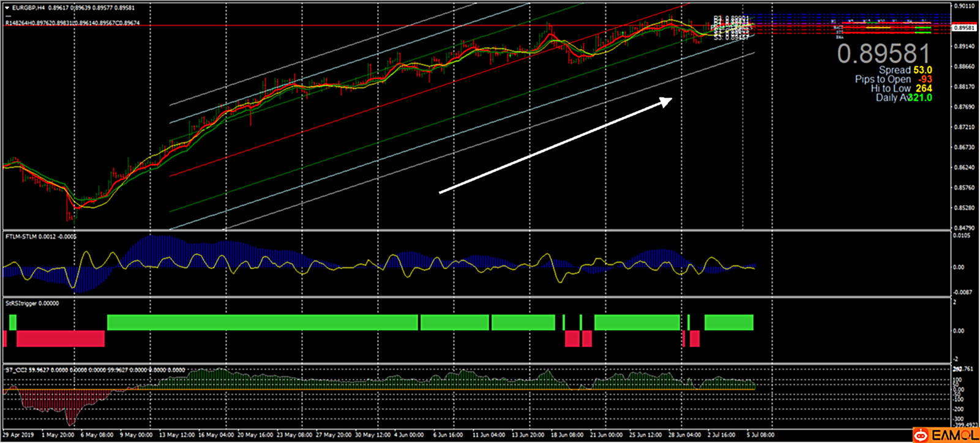
Task: Click the 29 Apr 2019 date on time axis
Action: (x=17, y=435)
